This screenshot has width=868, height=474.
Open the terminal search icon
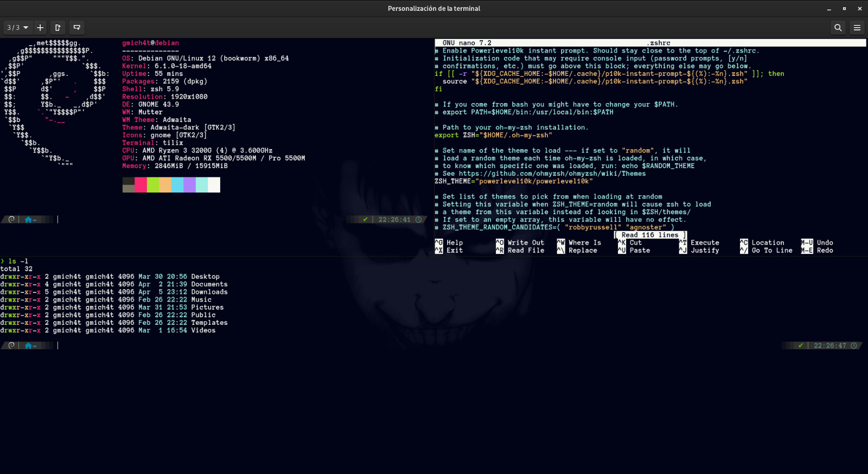838,27
